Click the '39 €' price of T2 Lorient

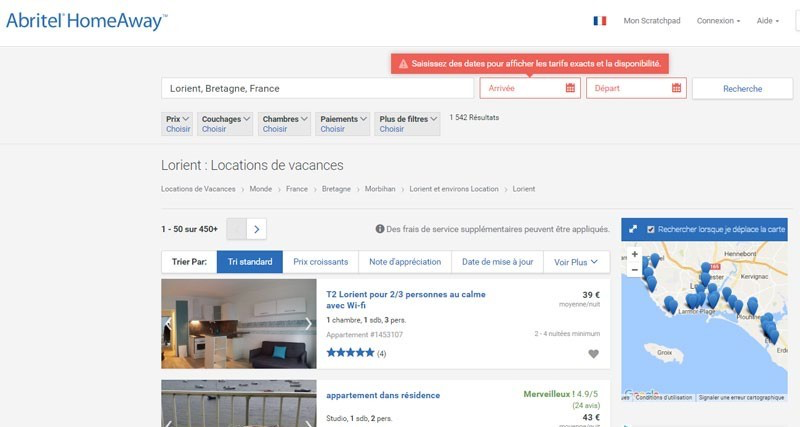tap(591, 295)
